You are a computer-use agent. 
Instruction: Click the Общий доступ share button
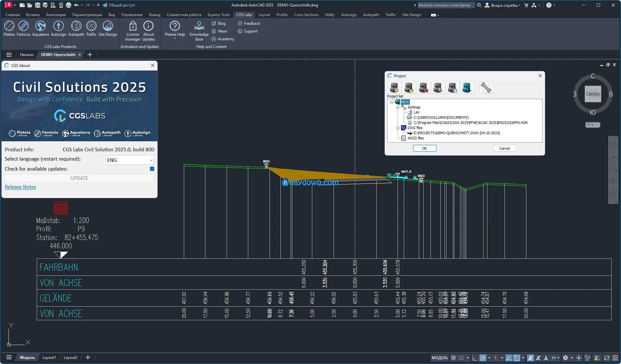(119, 5)
